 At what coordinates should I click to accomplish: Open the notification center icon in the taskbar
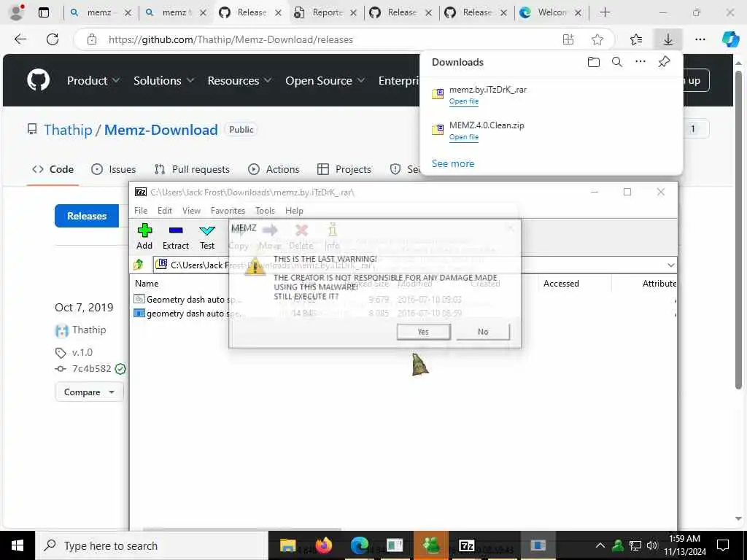(x=723, y=545)
